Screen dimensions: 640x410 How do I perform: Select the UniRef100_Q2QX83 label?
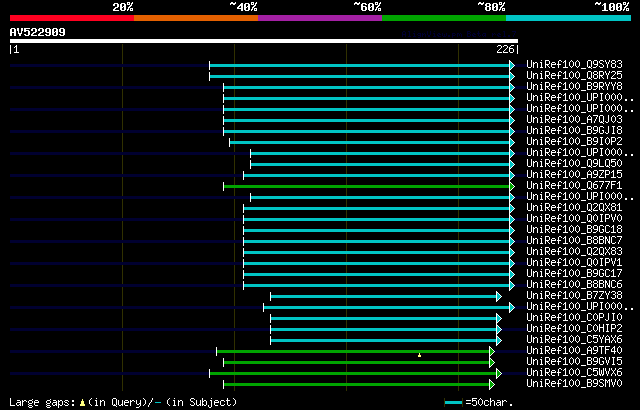tap(574, 252)
